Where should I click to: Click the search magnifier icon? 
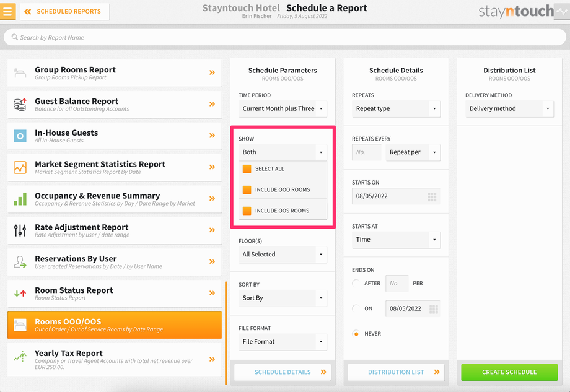point(14,37)
